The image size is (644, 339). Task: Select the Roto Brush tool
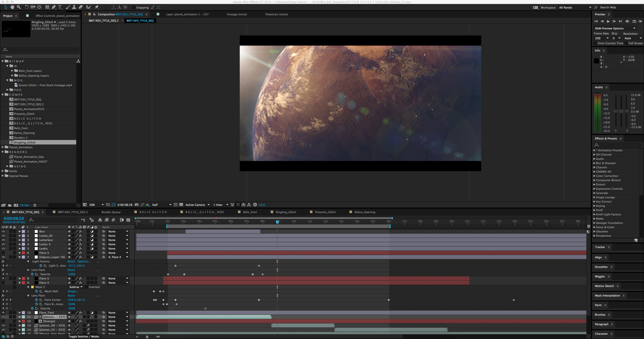tap(89, 7)
